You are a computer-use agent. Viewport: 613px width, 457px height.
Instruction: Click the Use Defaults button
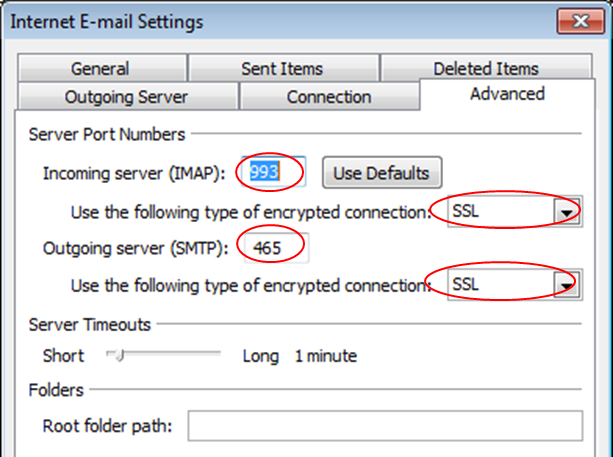click(382, 172)
